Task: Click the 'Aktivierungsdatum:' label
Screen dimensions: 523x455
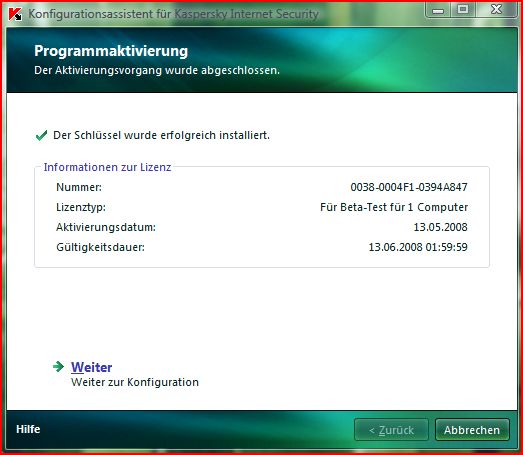Action: pyautogui.click(x=106, y=227)
